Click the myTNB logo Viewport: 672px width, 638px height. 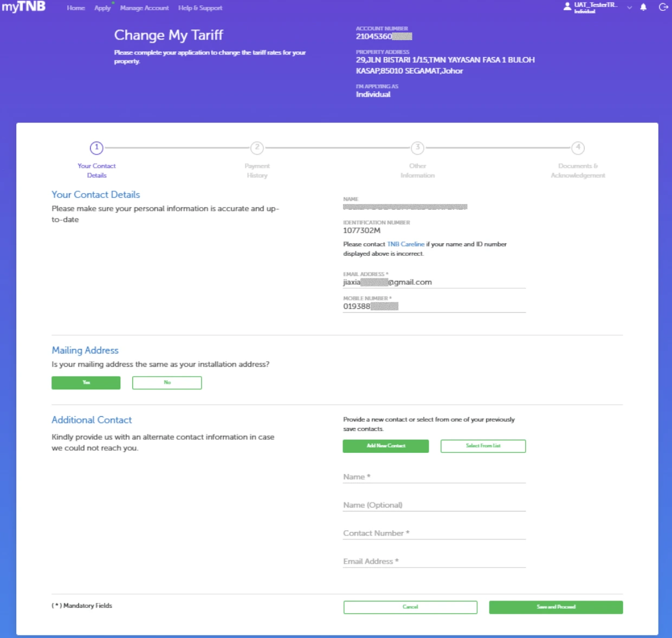click(24, 7)
